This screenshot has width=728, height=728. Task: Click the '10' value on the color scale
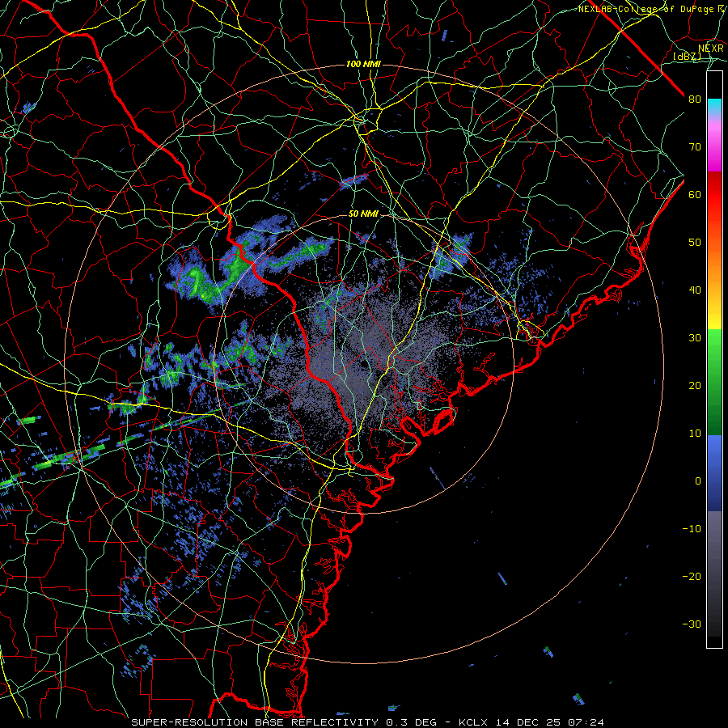695,434
